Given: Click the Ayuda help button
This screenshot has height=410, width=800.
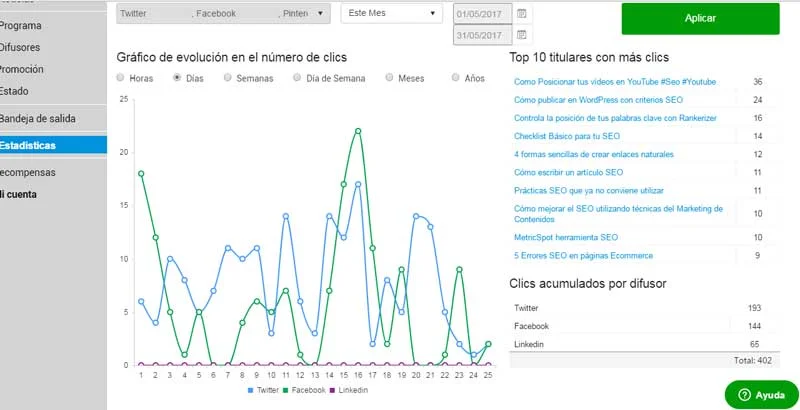Looking at the screenshot, I should coord(762,395).
